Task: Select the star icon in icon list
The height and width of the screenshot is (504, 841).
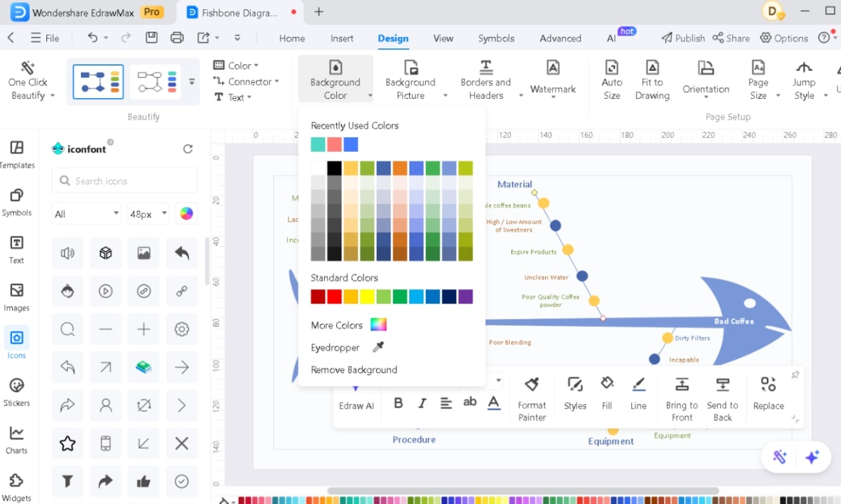Action: coord(68,444)
